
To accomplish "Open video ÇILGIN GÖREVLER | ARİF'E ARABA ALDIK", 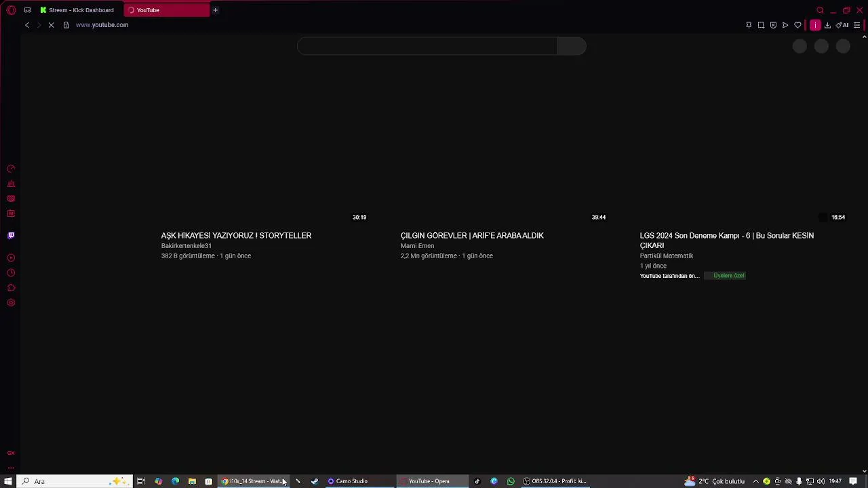I will click(x=472, y=236).
